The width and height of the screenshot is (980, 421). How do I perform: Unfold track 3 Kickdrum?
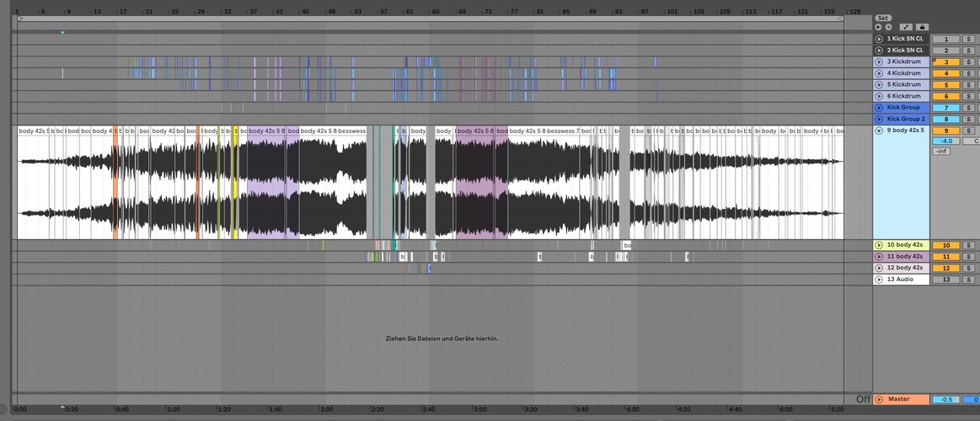click(879, 61)
